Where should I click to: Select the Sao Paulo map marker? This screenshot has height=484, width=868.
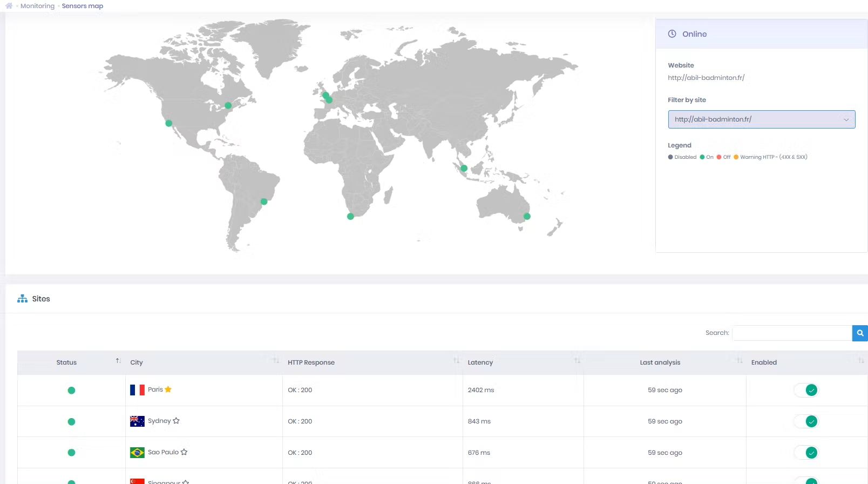tap(264, 201)
